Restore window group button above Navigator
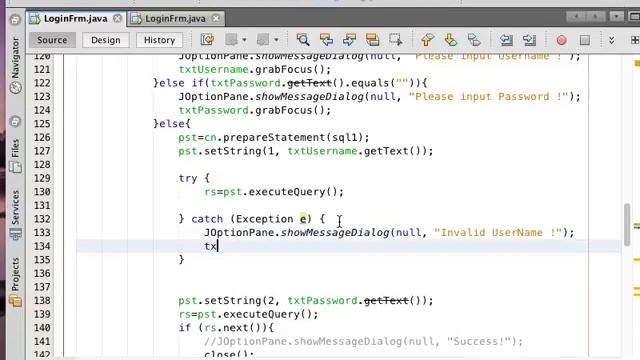 click(15, 19)
